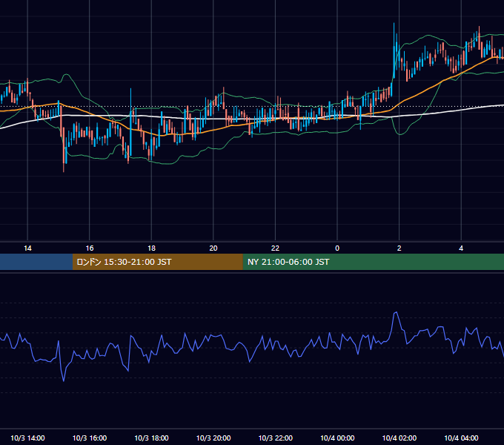Select the unlabeled blue session band
This screenshot has width=504, height=445.
(36, 262)
